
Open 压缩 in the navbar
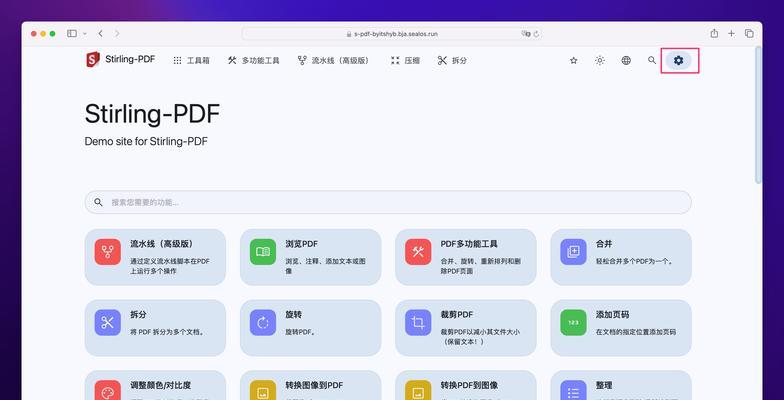(406, 60)
